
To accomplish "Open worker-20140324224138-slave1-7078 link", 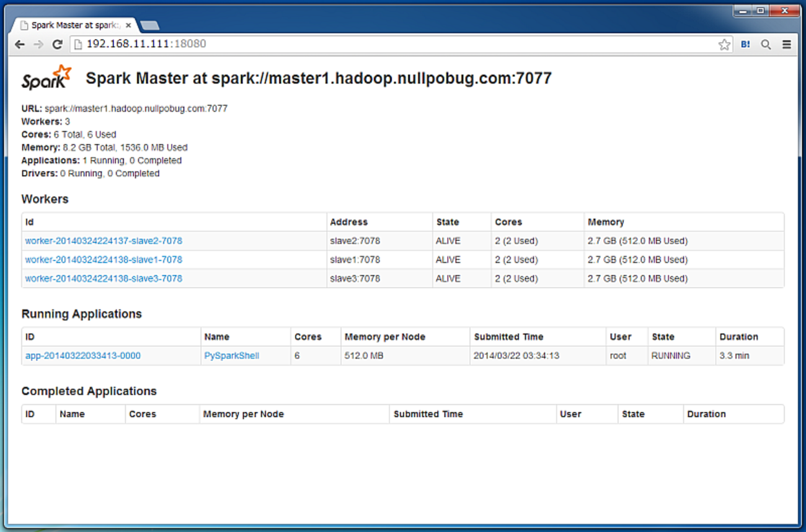I will (104, 260).
